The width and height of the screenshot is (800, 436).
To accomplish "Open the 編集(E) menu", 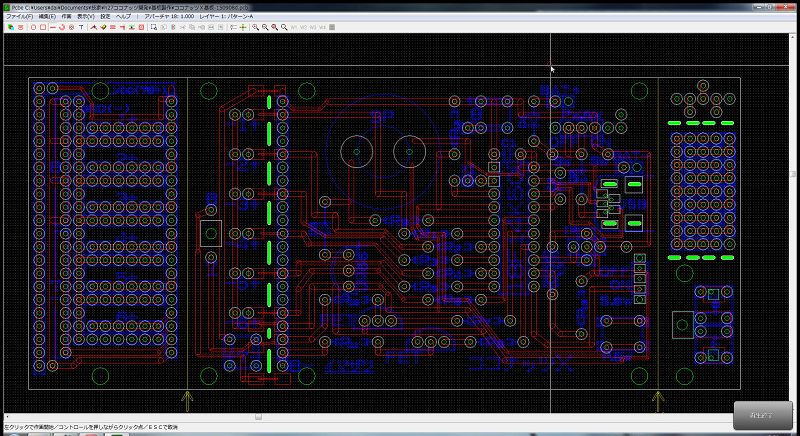I will click(x=47, y=17).
